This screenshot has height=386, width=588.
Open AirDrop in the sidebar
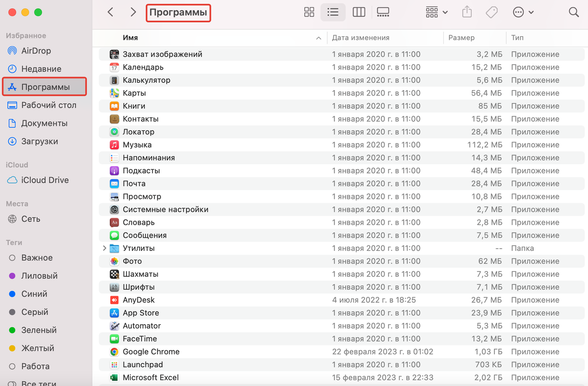click(36, 51)
